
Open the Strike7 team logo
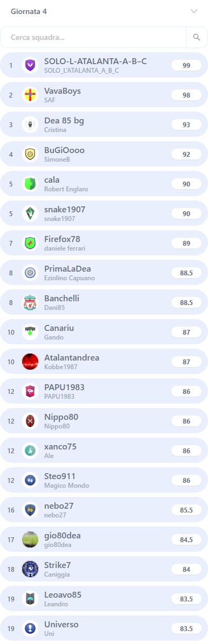click(x=30, y=569)
